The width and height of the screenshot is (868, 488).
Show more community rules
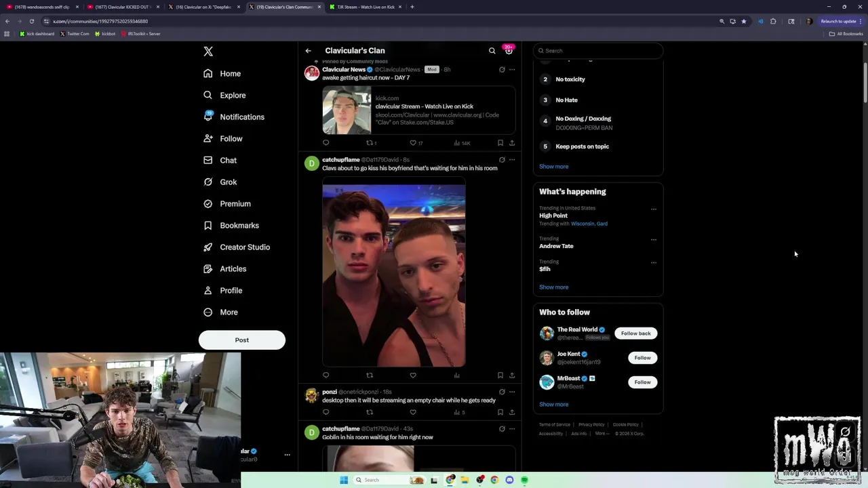click(554, 166)
